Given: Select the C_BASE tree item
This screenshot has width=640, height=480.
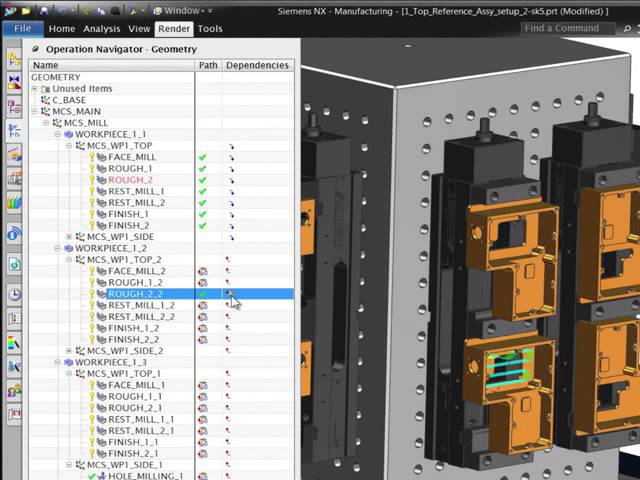Looking at the screenshot, I should [69, 100].
